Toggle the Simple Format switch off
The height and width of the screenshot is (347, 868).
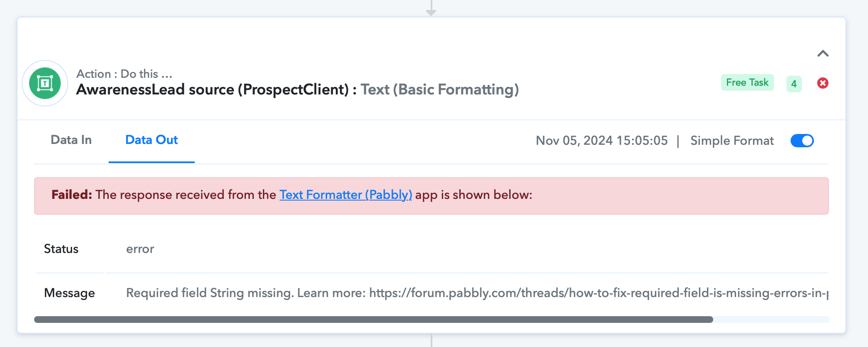click(x=802, y=141)
